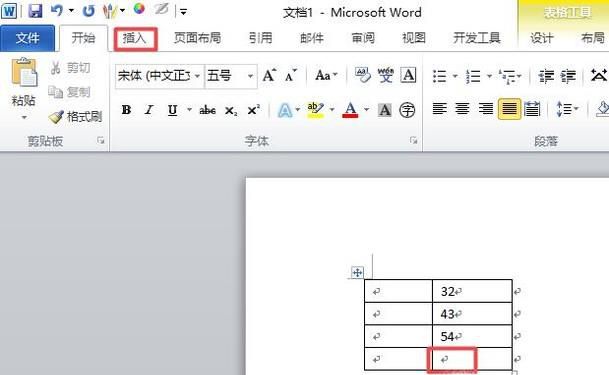Open the Undo history dropdown arrow

click(71, 10)
